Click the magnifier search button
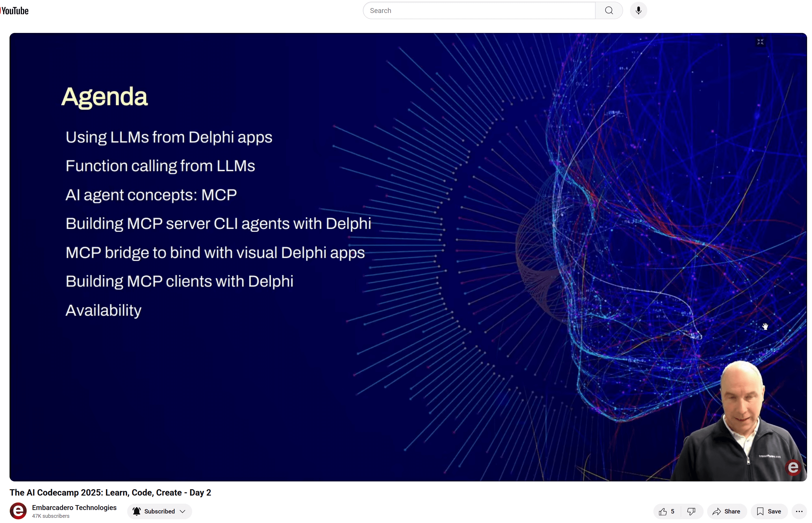 point(609,10)
